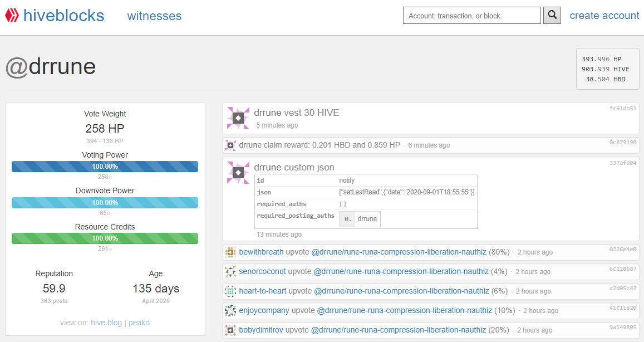
Task: Click the drrune custom json title
Action: tap(294, 167)
